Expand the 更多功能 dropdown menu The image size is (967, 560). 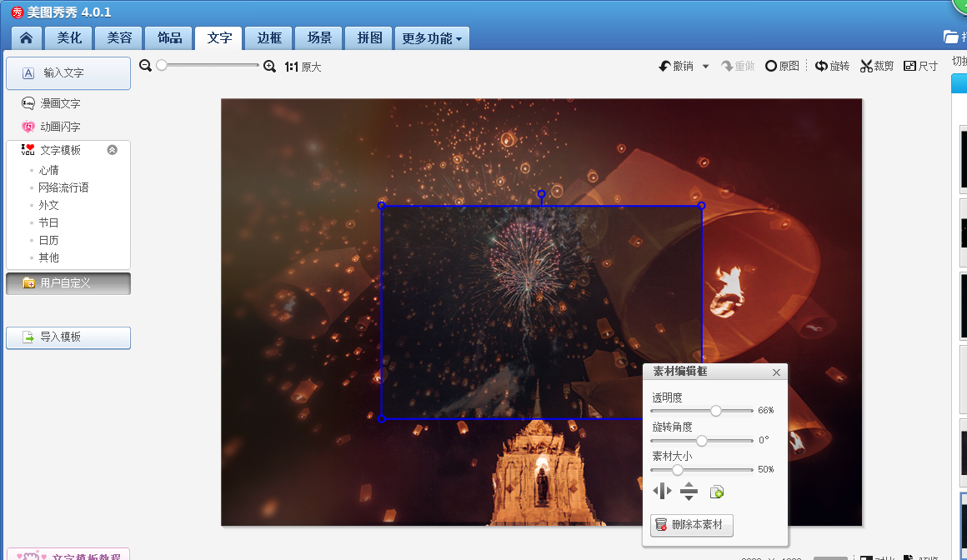click(x=432, y=38)
